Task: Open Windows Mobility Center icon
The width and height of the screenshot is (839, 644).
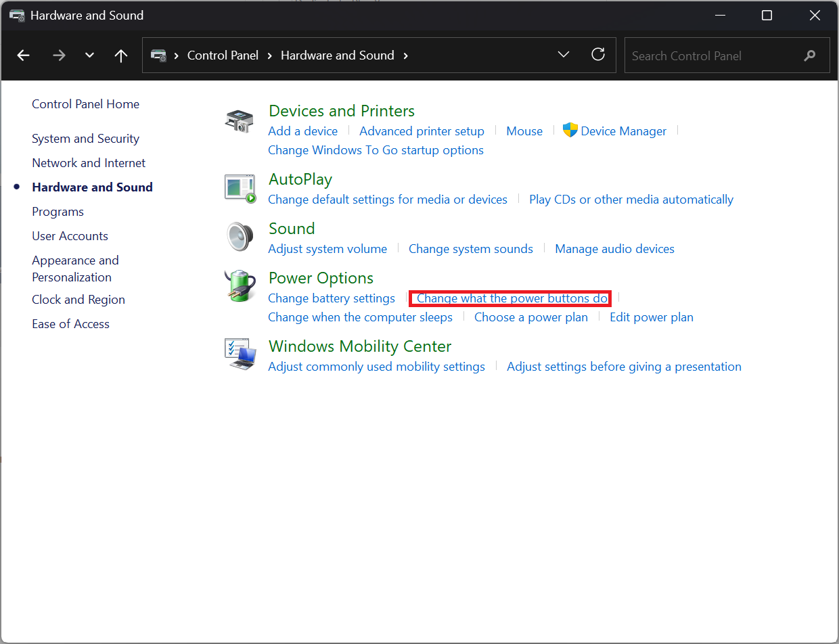Action: [x=240, y=354]
